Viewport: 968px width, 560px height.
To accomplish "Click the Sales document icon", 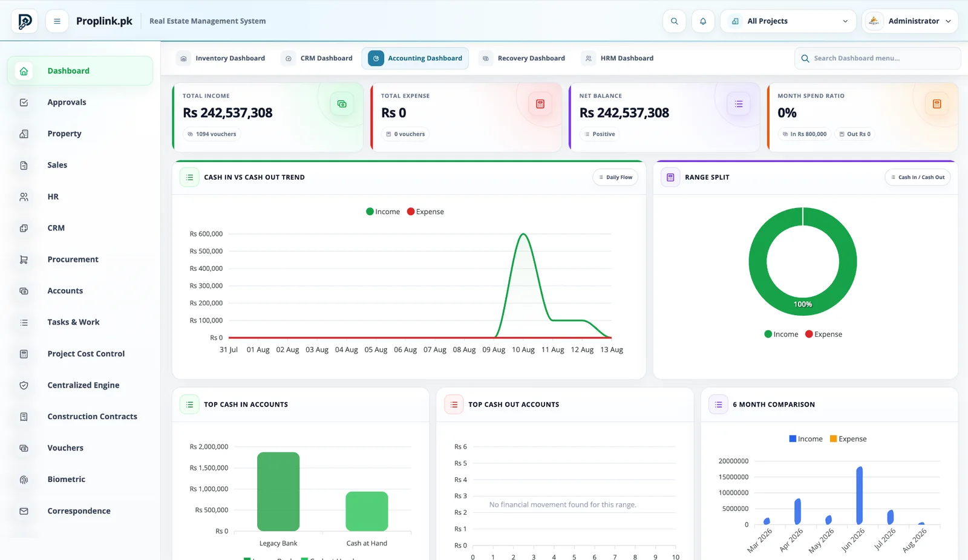I will [x=24, y=166].
